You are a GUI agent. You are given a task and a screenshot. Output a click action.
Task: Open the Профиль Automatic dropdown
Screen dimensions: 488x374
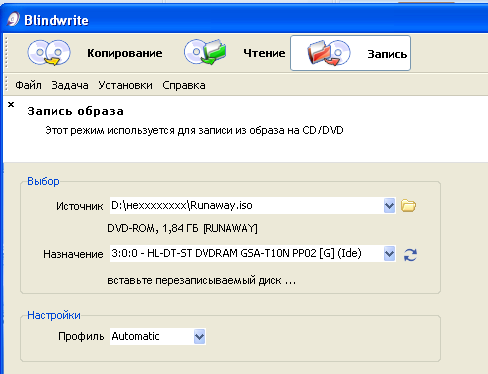[x=199, y=336]
